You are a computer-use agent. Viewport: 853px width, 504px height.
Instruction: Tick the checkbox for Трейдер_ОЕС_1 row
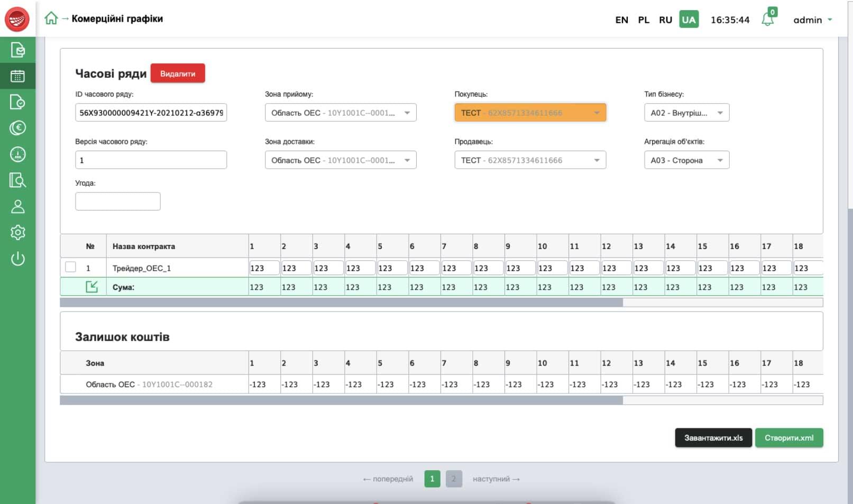click(70, 267)
